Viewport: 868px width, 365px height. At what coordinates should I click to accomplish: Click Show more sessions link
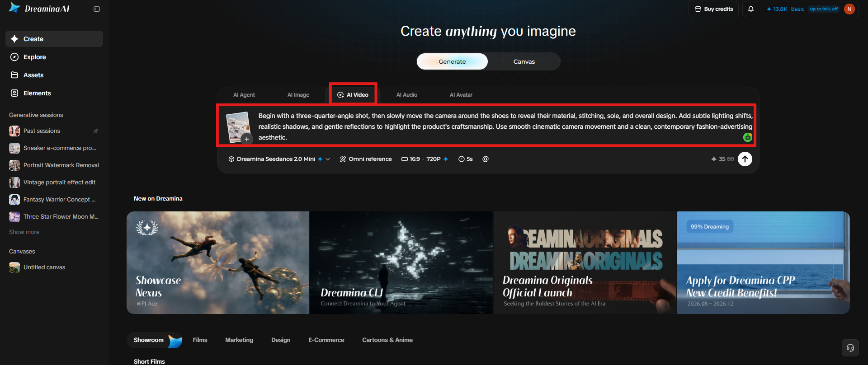[24, 232]
